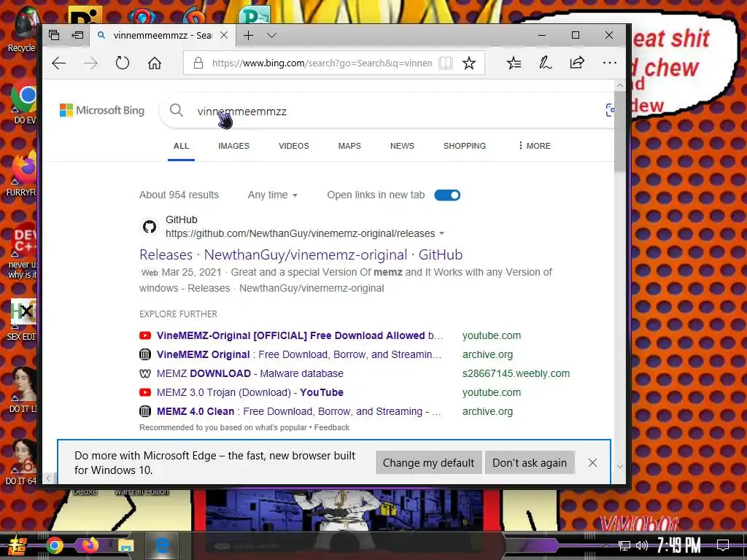
Task: Open MEMZ DOWNLOAD Malware database link
Action: tap(250, 374)
